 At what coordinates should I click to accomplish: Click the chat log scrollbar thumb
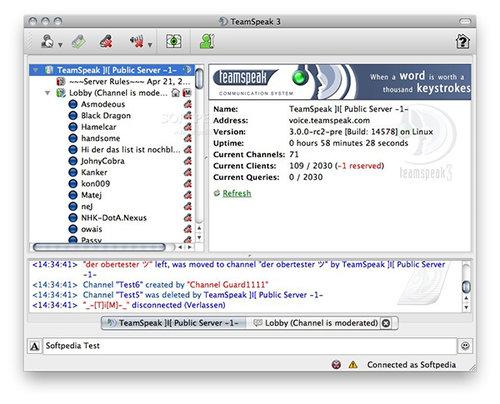(x=466, y=287)
